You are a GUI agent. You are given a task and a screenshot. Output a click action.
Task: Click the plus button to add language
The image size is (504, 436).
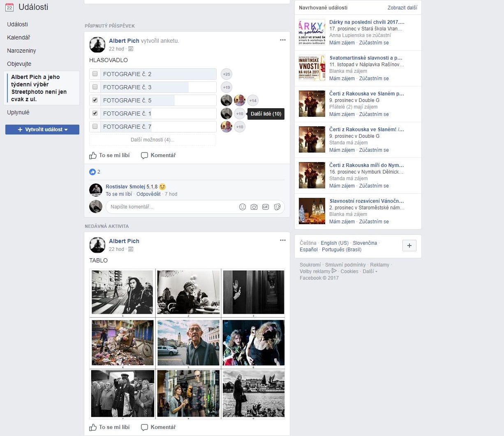click(x=409, y=246)
